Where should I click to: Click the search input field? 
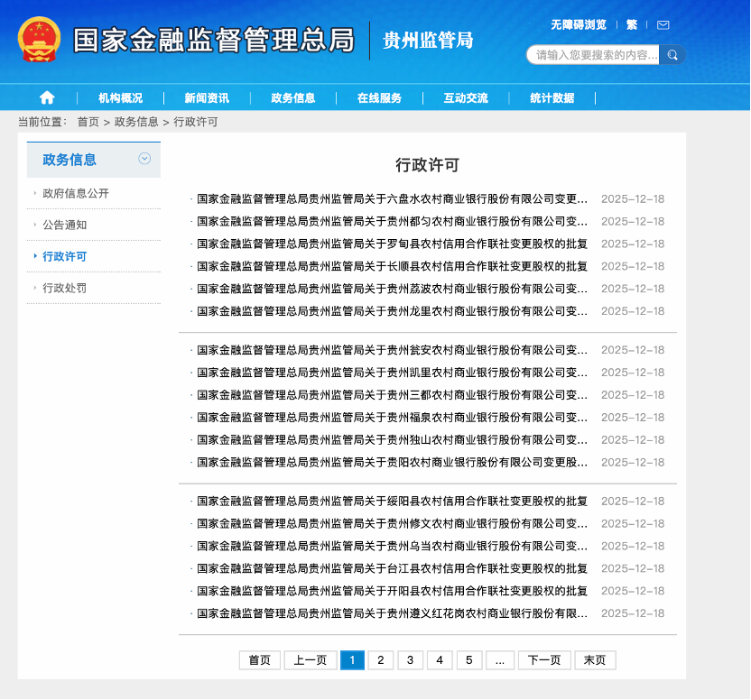tap(591, 54)
